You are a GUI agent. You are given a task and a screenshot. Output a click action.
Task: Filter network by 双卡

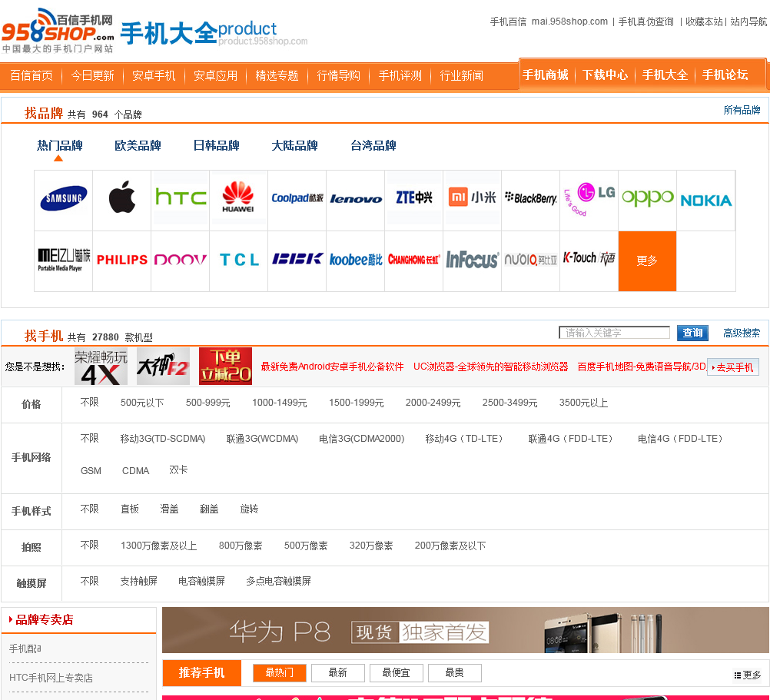[x=178, y=470]
